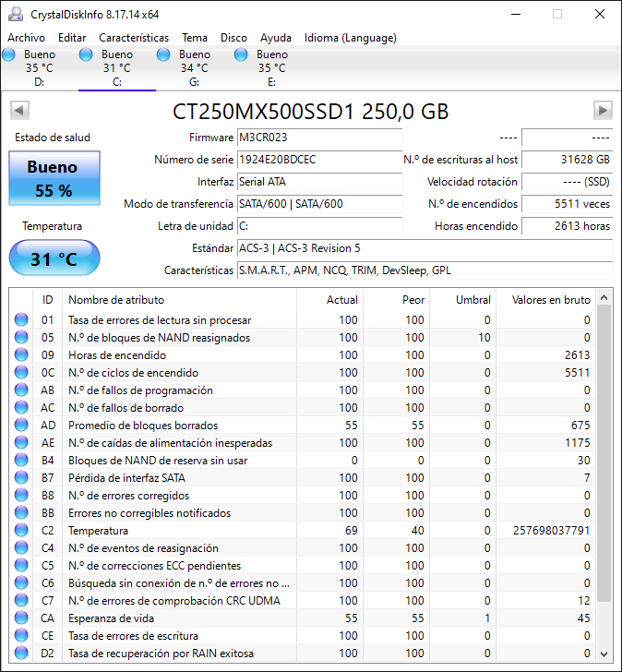Open the Archivo menu
The height and width of the screenshot is (672, 622).
pyautogui.click(x=26, y=38)
